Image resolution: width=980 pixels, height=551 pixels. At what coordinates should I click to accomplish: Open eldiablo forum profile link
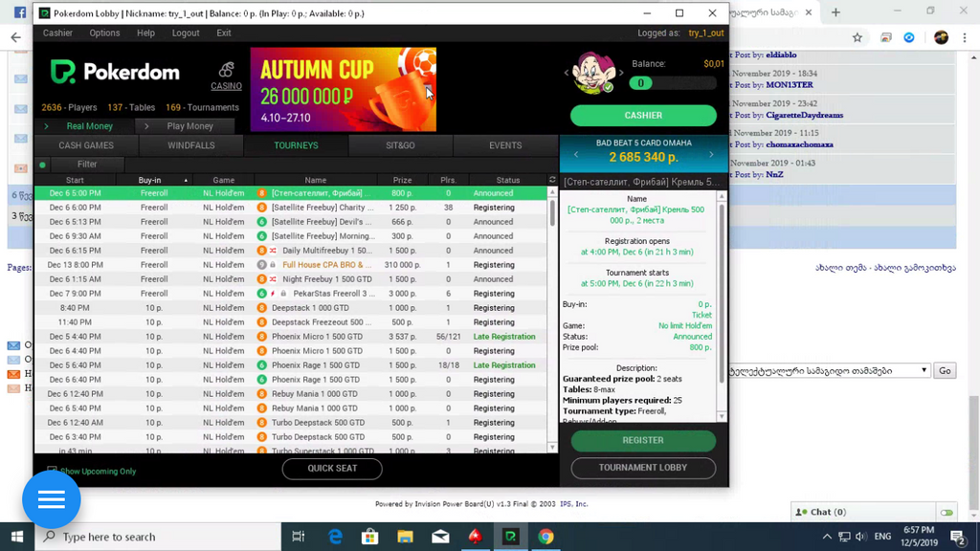(781, 55)
